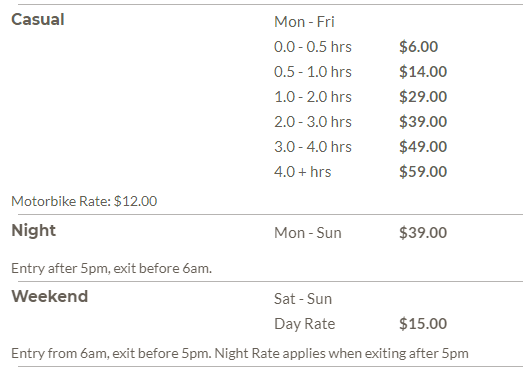This screenshot has height=370, width=531.
Task: Click the $14.00 price
Action: click(423, 72)
